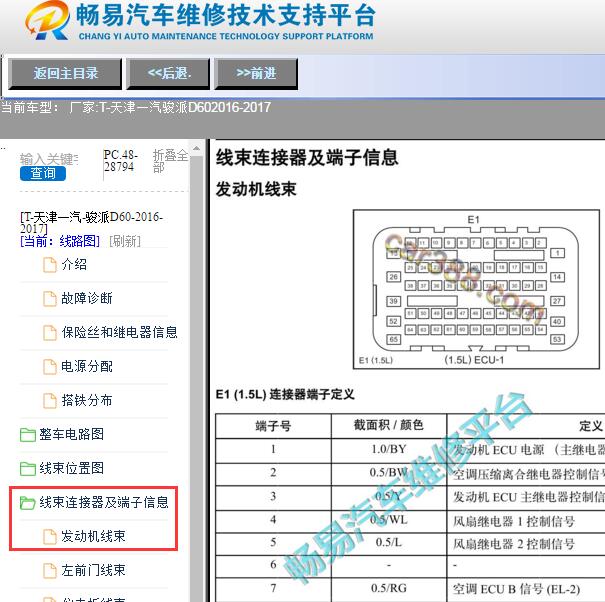
Task: Expand the 线束位置图 folder
Action: pyautogui.click(x=71, y=468)
